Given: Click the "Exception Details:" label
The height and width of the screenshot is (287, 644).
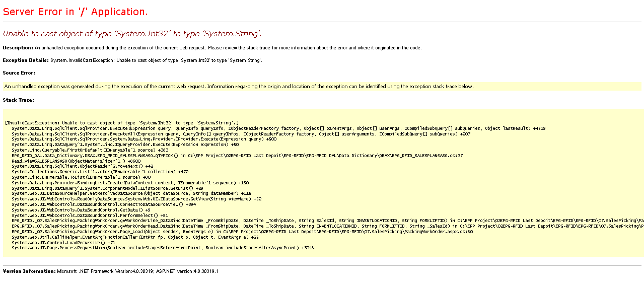Looking at the screenshot, I should 26,60.
